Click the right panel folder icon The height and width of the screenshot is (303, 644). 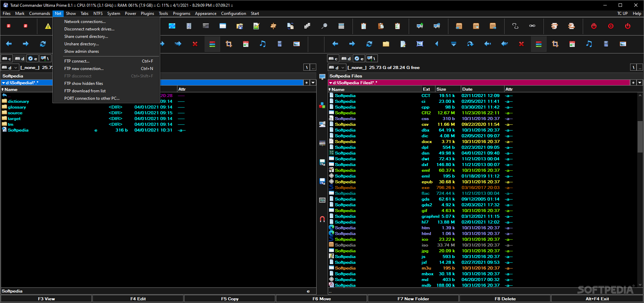(x=386, y=44)
